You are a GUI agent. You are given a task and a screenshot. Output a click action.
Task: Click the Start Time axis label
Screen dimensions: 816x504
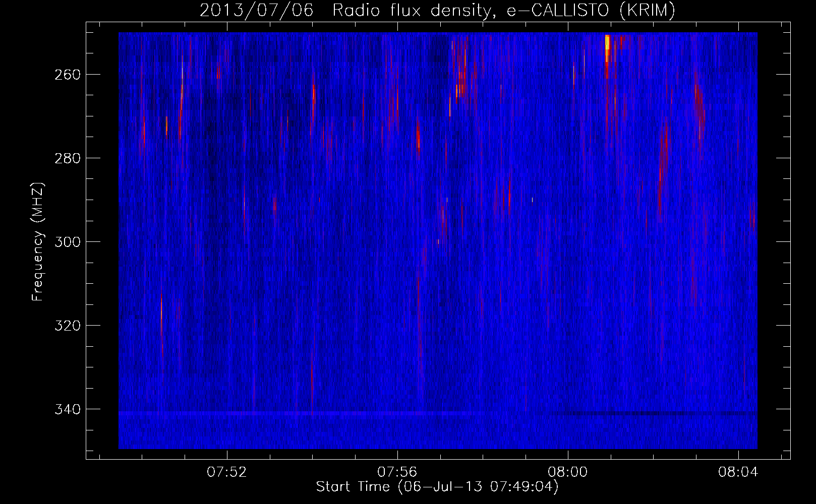[x=437, y=487]
